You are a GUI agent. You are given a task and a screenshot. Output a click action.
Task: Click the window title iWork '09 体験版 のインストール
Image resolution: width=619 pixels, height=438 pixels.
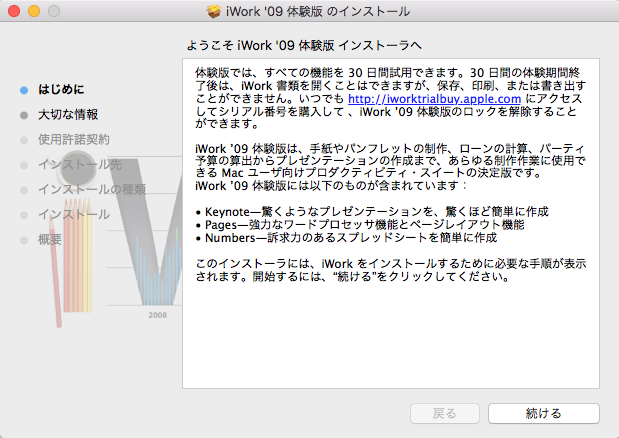pyautogui.click(x=318, y=11)
